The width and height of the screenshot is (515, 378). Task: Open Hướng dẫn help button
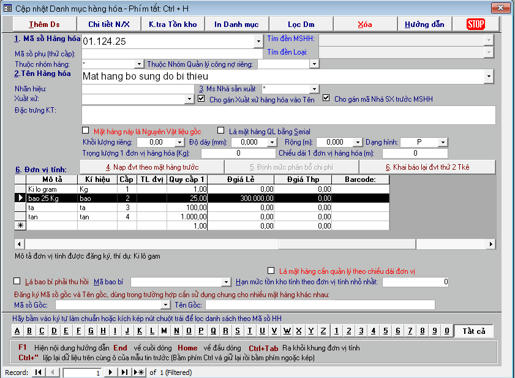click(424, 24)
